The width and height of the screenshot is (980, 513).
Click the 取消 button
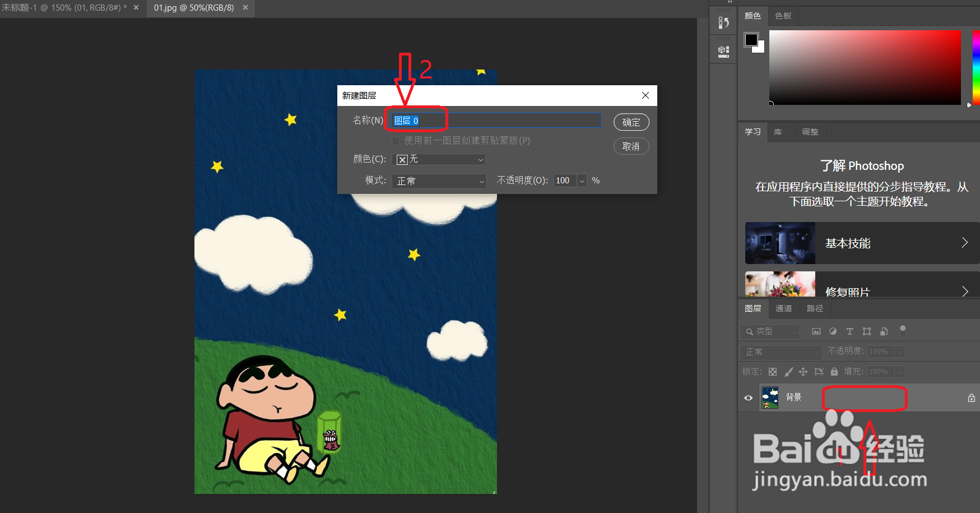click(x=631, y=146)
